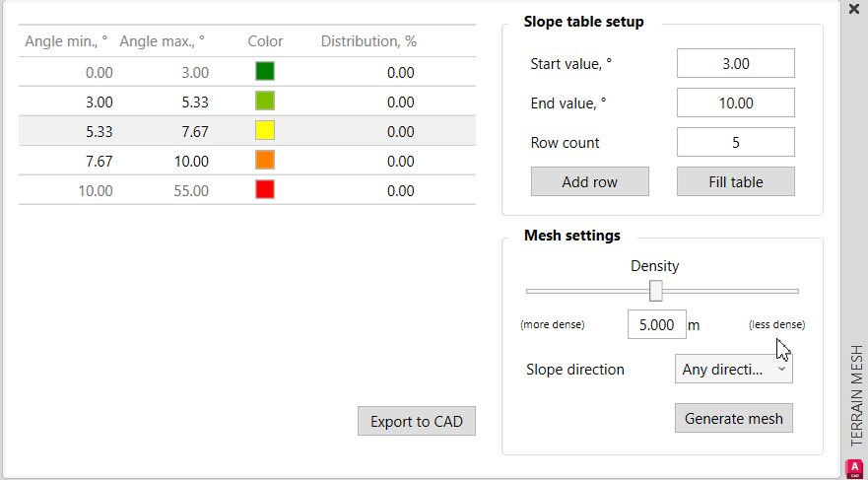
Task: Select the yellow color swatch
Action: click(x=264, y=131)
